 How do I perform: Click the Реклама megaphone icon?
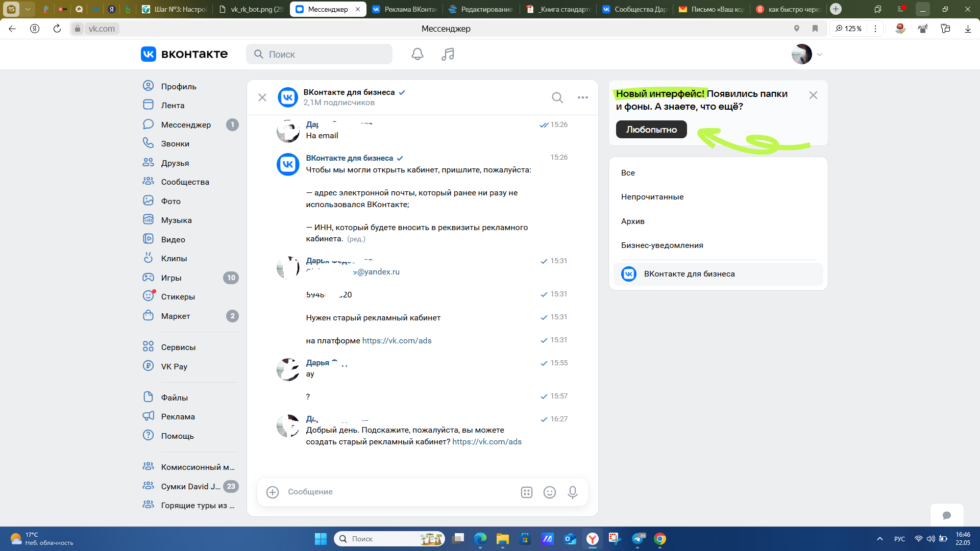(149, 416)
